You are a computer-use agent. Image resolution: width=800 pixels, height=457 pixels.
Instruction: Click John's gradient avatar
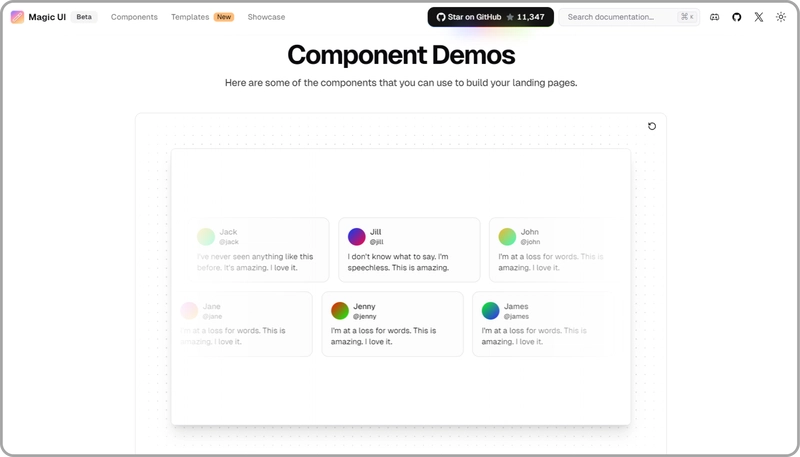(507, 237)
